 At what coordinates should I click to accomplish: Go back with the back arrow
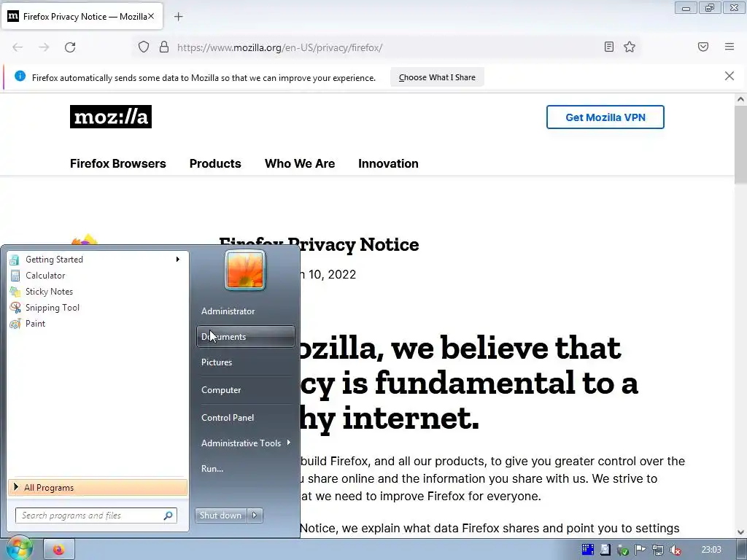coord(18,47)
